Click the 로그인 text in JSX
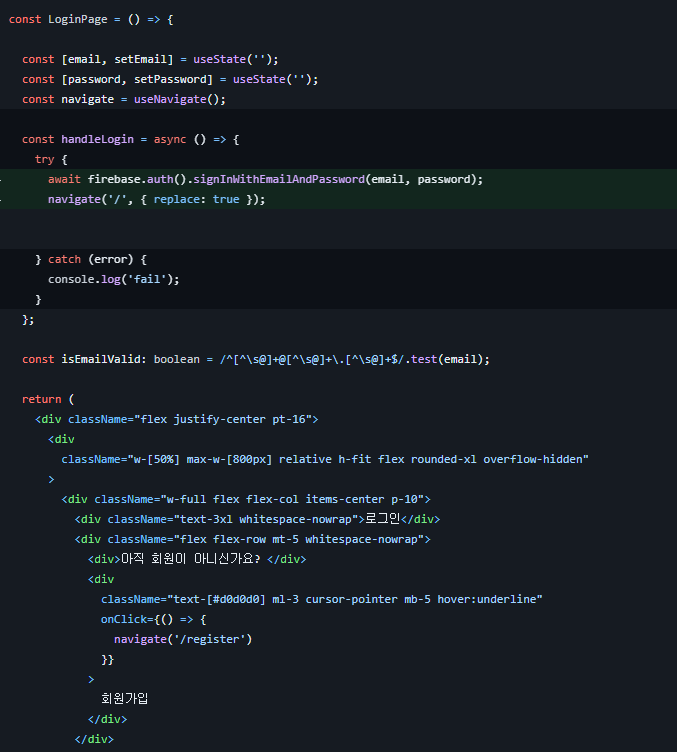The image size is (677, 752). (x=382, y=519)
